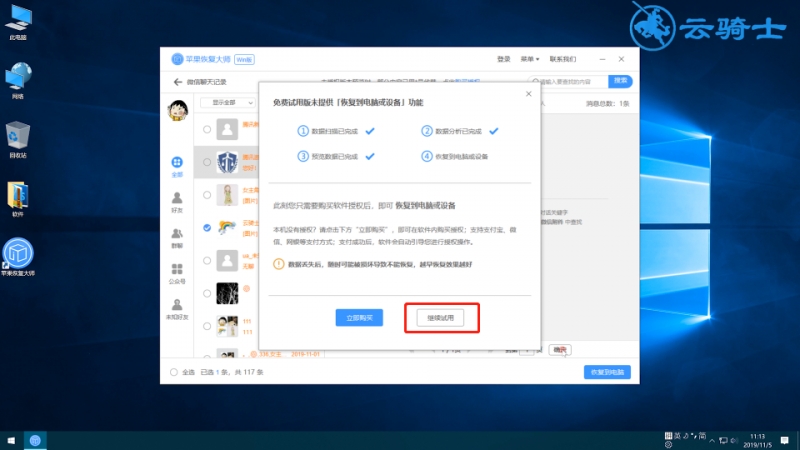Open the Windows Start menu
Screen dimensions: 800x450
click(x=11, y=440)
